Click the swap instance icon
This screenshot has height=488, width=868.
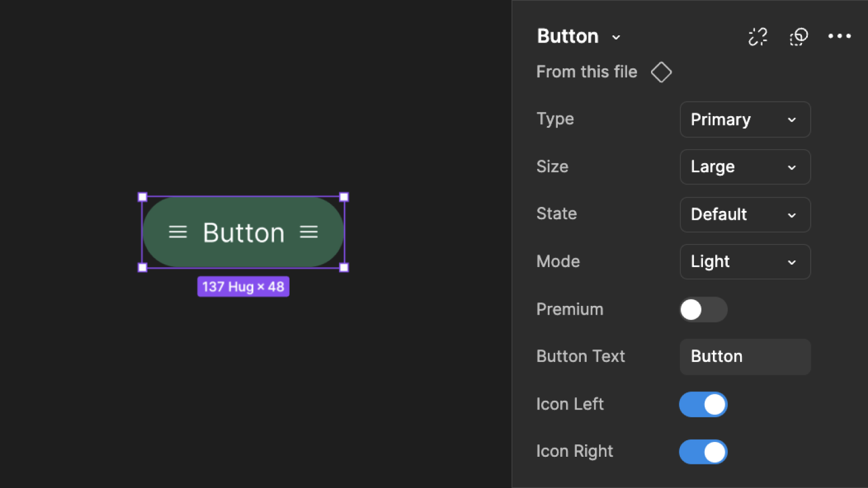pos(798,37)
